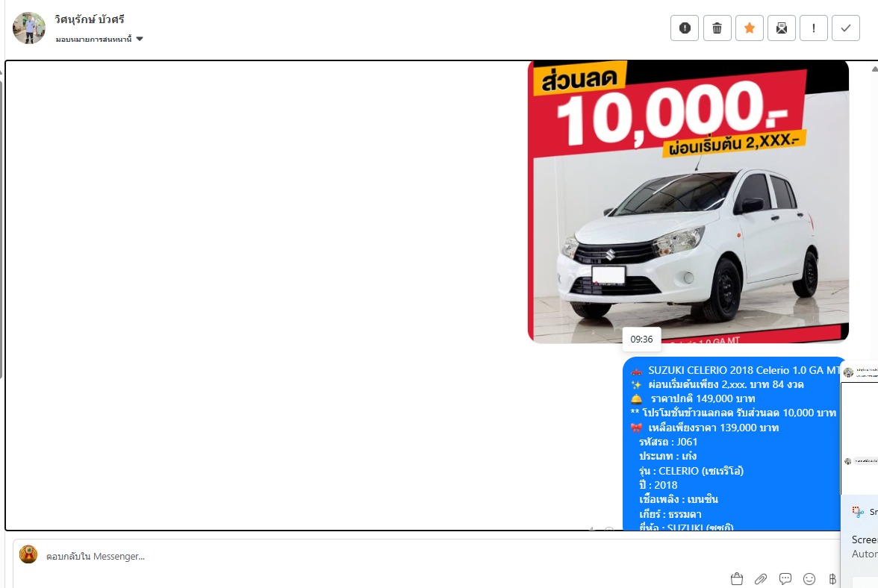878x588 pixels.
Task: Toggle the orange star follow-up icon
Action: 750,28
